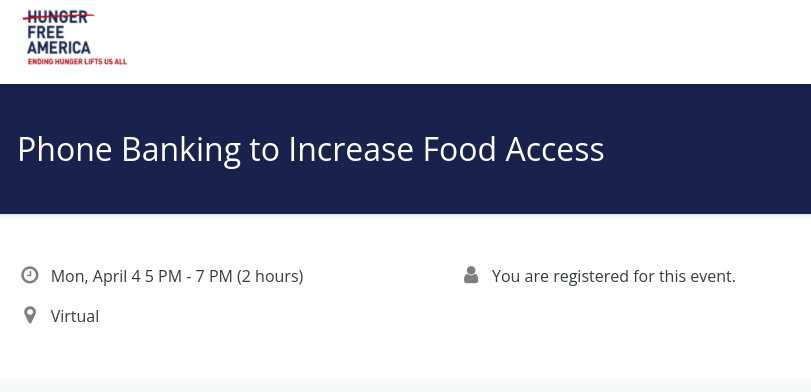
Task: Click 'You are registered for this event' message
Action: [613, 276]
